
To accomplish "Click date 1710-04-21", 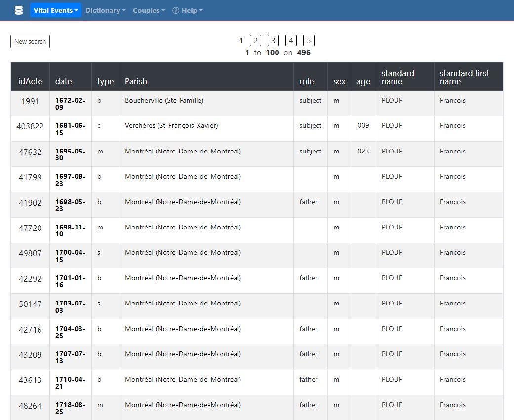I will [x=70, y=382].
